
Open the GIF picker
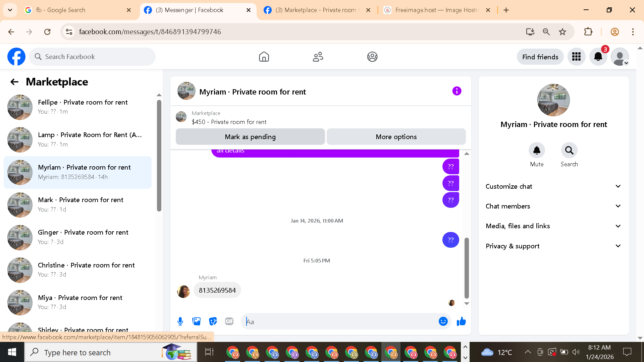[229, 321]
